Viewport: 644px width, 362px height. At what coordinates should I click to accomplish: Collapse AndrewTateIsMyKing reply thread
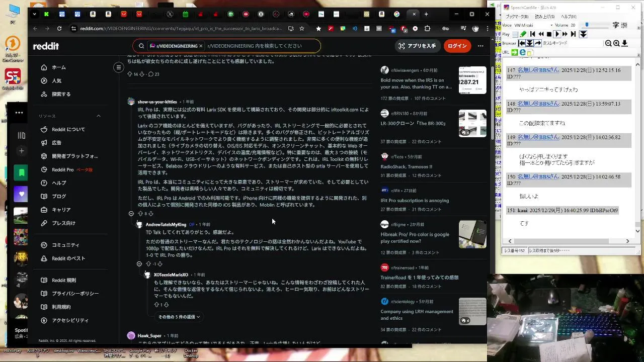pyautogui.click(x=139, y=264)
